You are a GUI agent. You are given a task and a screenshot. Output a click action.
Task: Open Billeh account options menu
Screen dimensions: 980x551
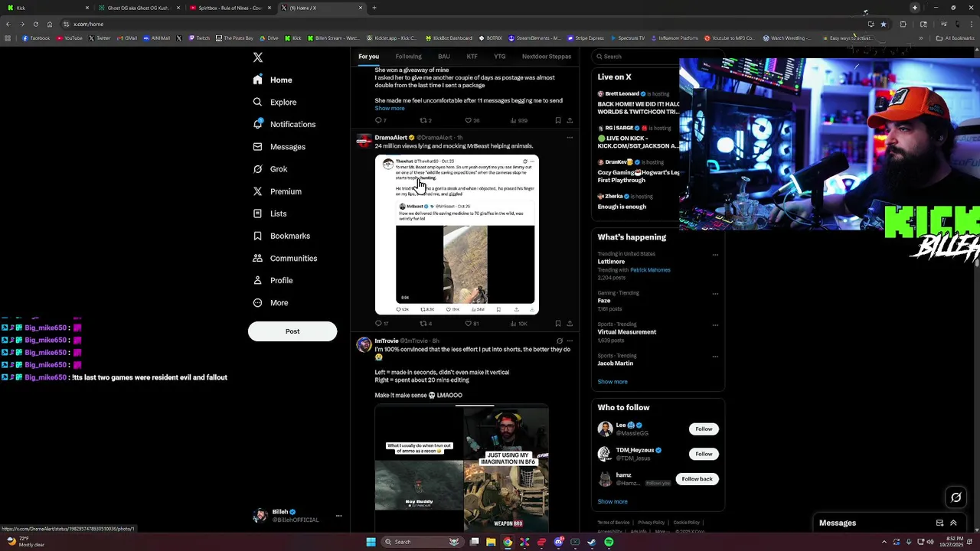(338, 516)
